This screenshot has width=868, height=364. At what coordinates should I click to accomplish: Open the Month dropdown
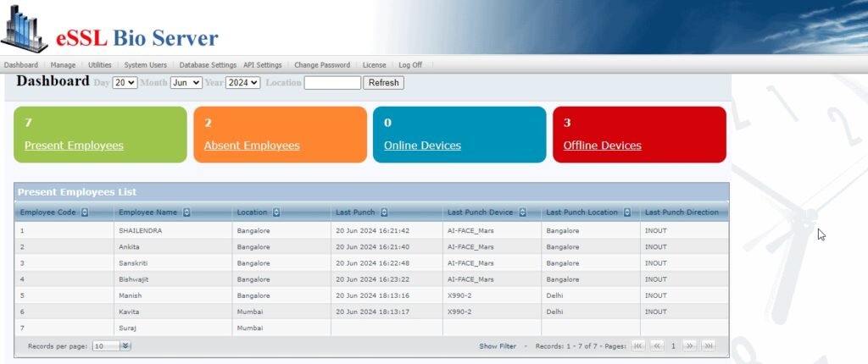[186, 83]
